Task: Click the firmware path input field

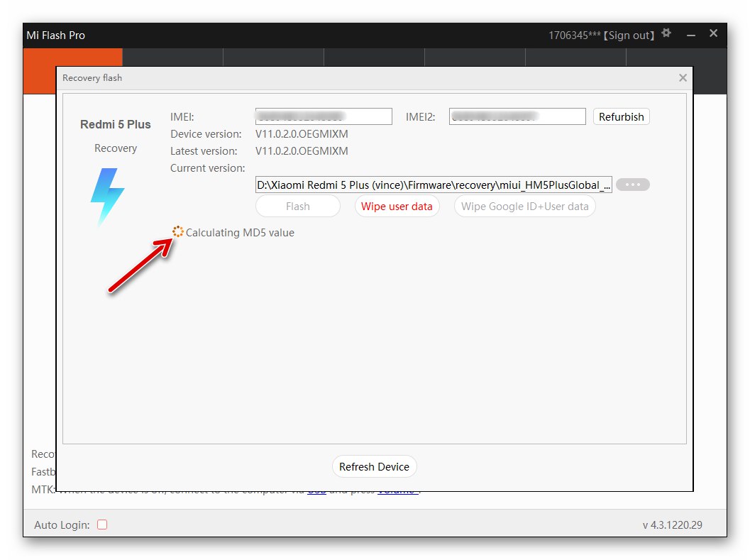Action: pyautogui.click(x=434, y=185)
